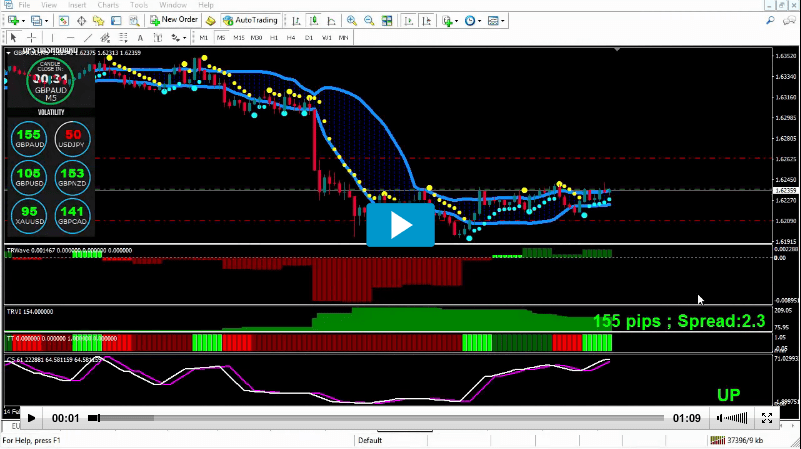
Task: Switch to the M15 timeframe
Action: tap(239, 38)
